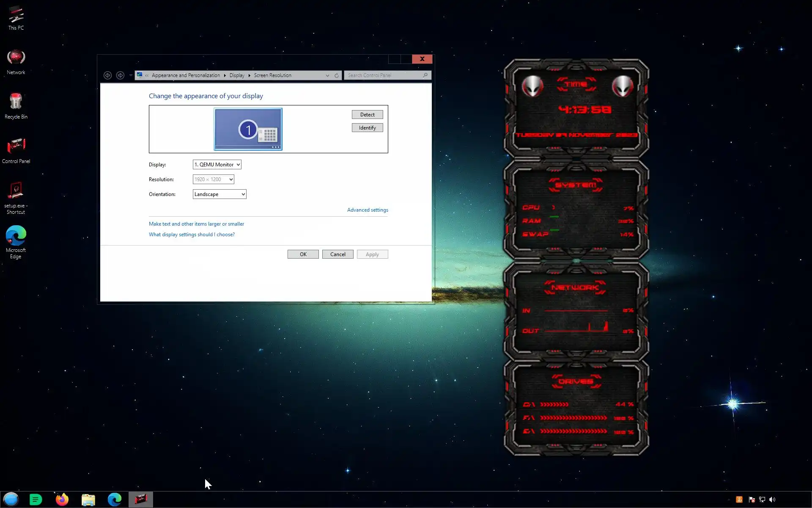Open the Firefox taskbar icon
Image resolution: width=812 pixels, height=508 pixels.
(62, 500)
